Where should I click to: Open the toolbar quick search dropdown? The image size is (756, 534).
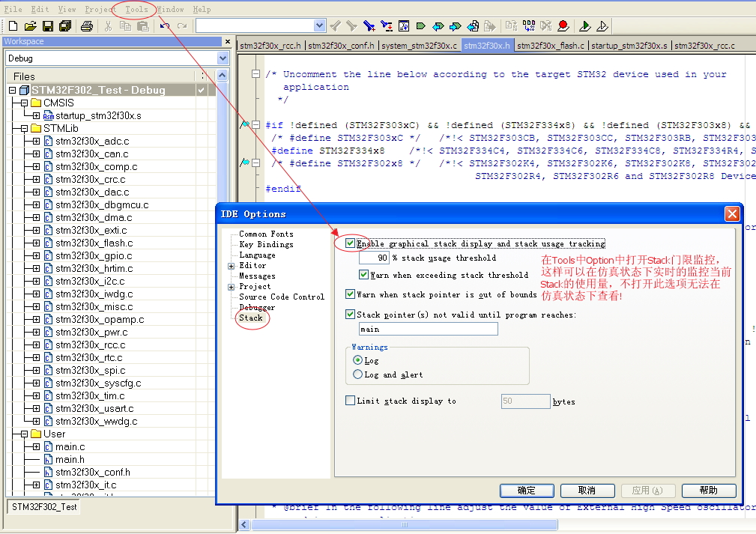(x=320, y=25)
